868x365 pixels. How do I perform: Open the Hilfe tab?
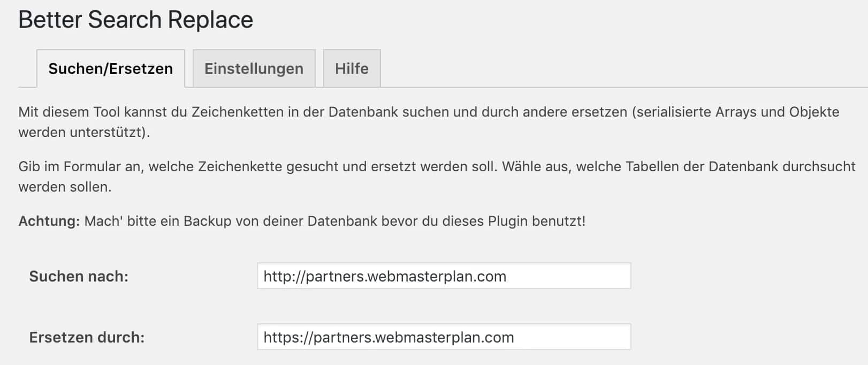(351, 69)
